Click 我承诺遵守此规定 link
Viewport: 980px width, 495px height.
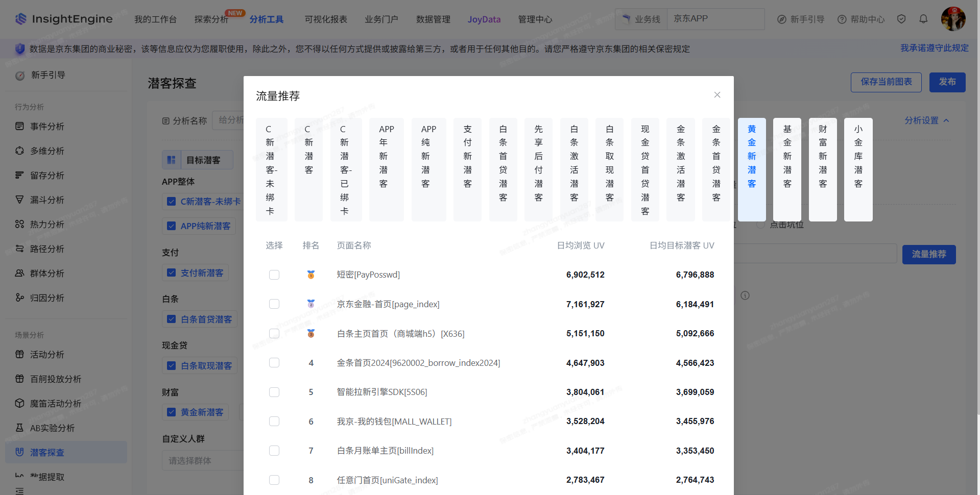(x=934, y=48)
